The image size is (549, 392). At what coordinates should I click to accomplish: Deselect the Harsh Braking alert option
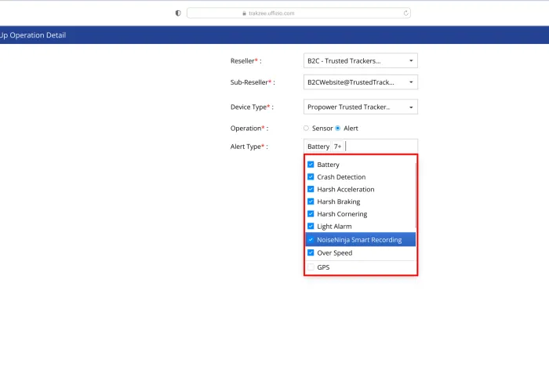click(x=311, y=201)
